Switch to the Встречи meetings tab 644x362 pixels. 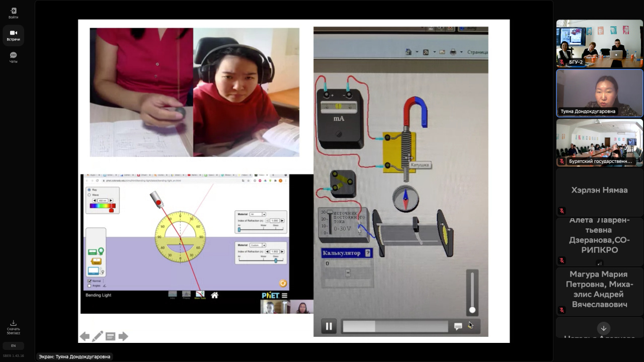pyautogui.click(x=13, y=35)
